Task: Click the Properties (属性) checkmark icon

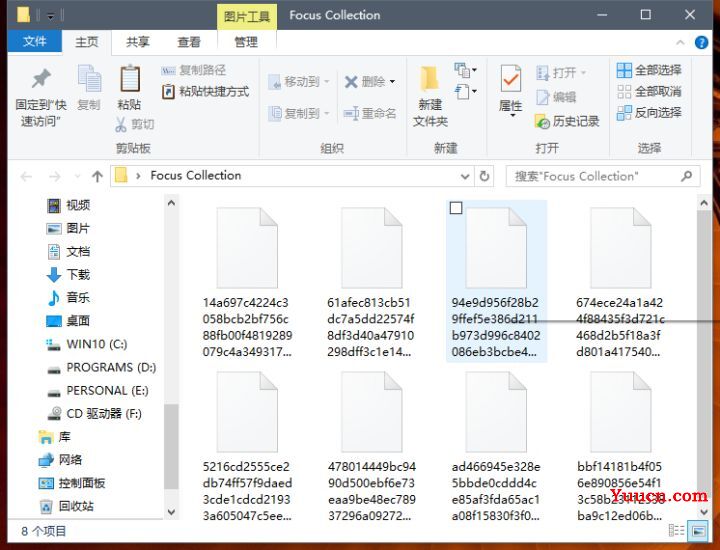Action: 511,79
